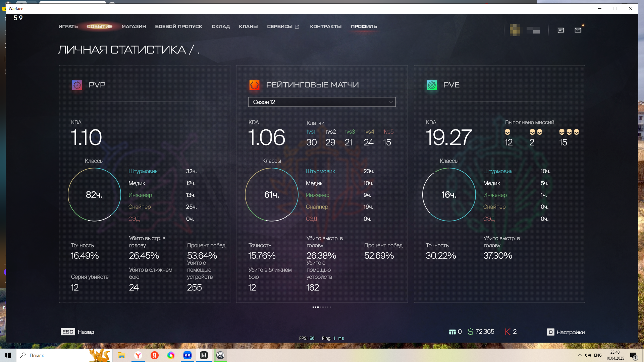The height and width of the screenshot is (362, 644).
Task: Click ranked win percent 52.69%
Action: coord(379,256)
